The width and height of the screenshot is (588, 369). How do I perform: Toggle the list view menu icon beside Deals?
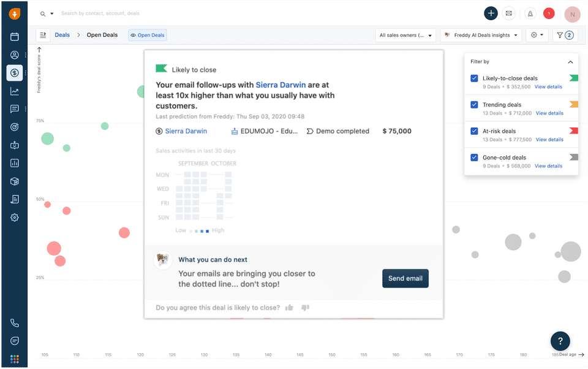(43, 35)
